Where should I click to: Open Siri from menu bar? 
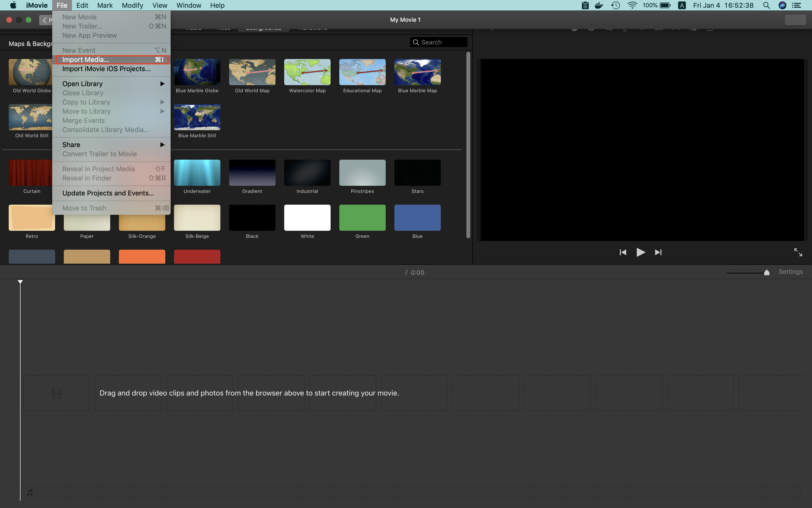(783, 5)
